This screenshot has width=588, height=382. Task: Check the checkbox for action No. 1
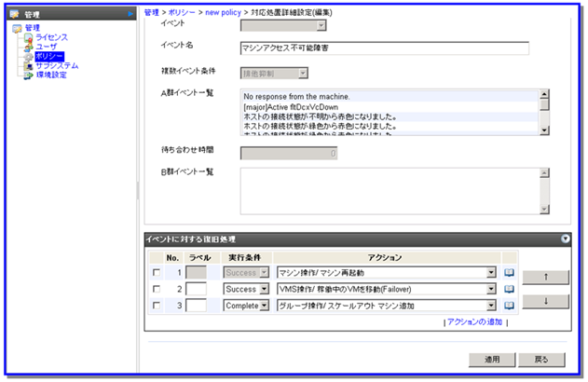click(155, 273)
